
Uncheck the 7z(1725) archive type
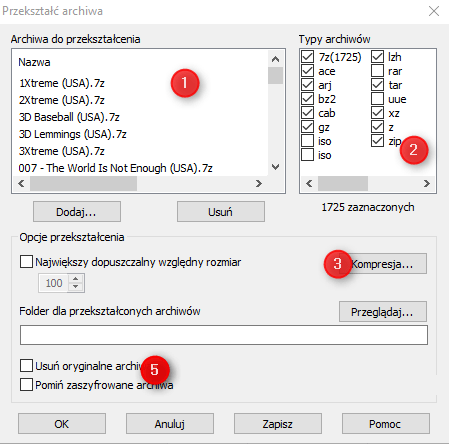coord(307,57)
